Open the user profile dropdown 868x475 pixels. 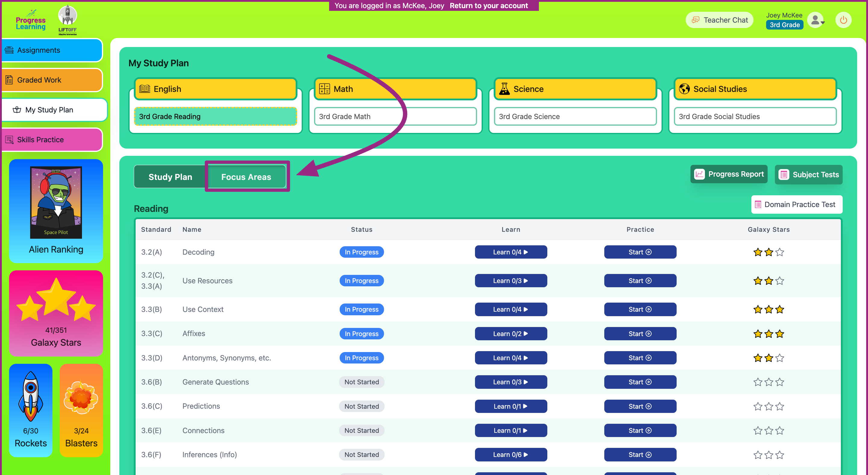816,20
